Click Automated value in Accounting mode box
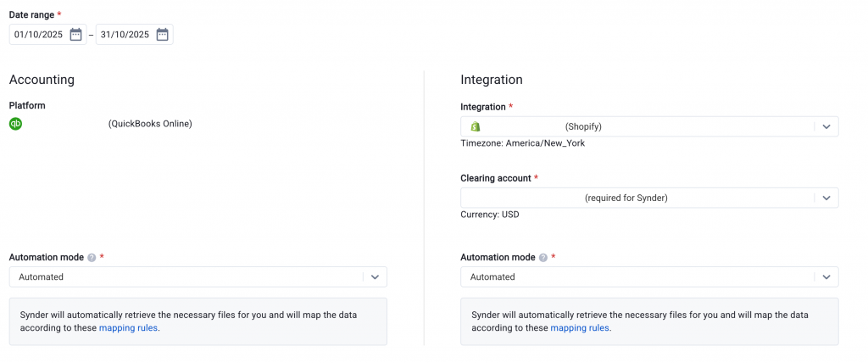 pos(42,276)
